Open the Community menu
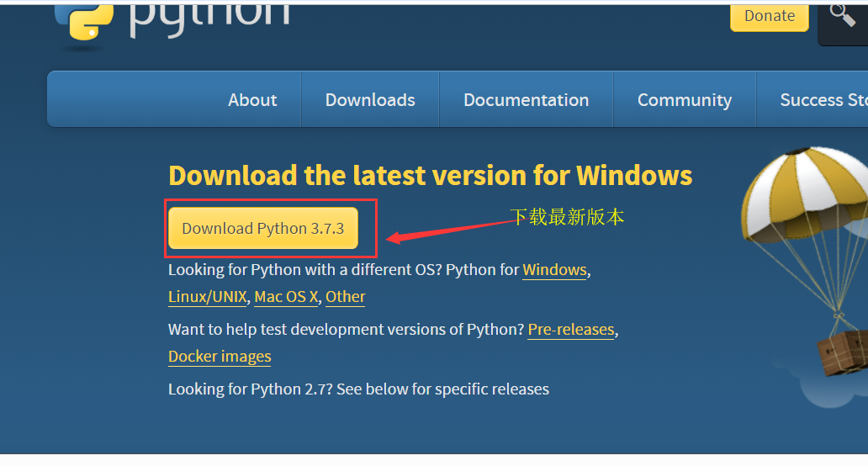This screenshot has width=868, height=466. point(685,99)
